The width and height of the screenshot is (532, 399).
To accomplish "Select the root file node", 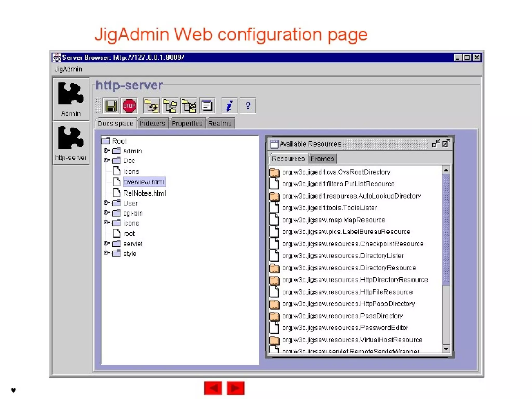I will (129, 233).
